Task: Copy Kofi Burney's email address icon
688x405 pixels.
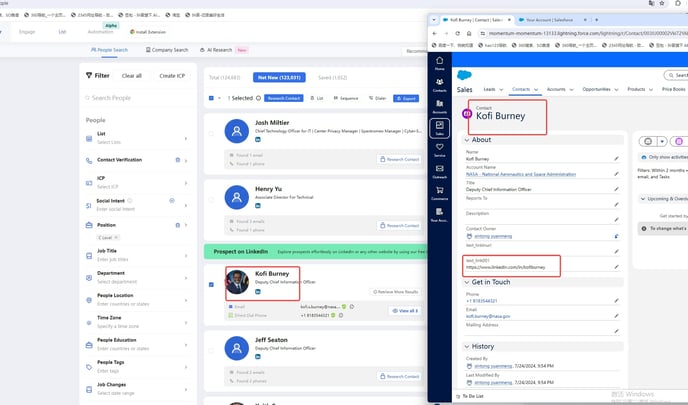Action: point(352,307)
